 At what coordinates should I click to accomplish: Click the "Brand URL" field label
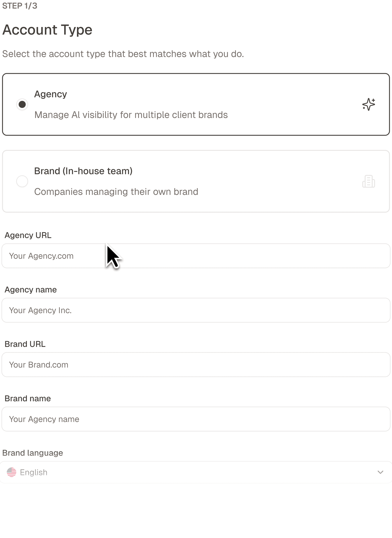25,344
